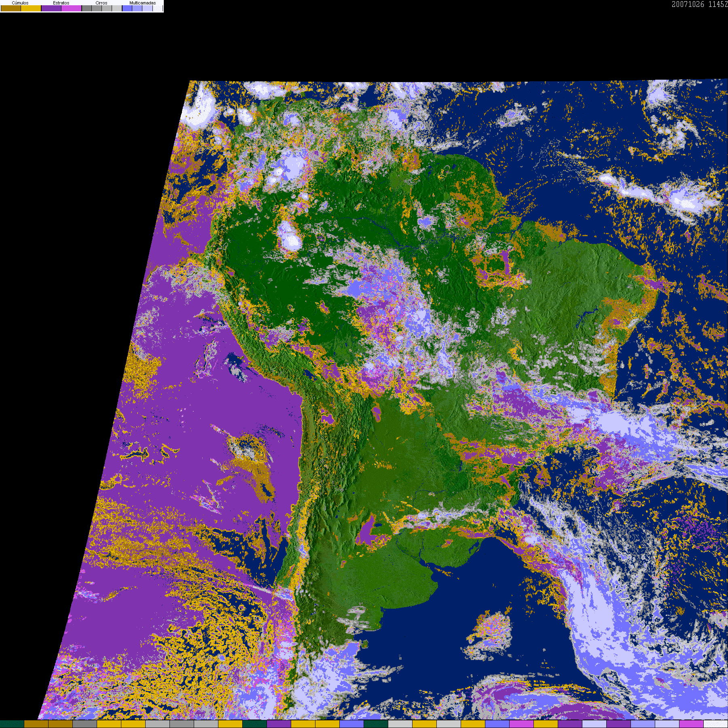
Task: Select the lightest gray Cirros legend swatch
Action: point(117,8)
